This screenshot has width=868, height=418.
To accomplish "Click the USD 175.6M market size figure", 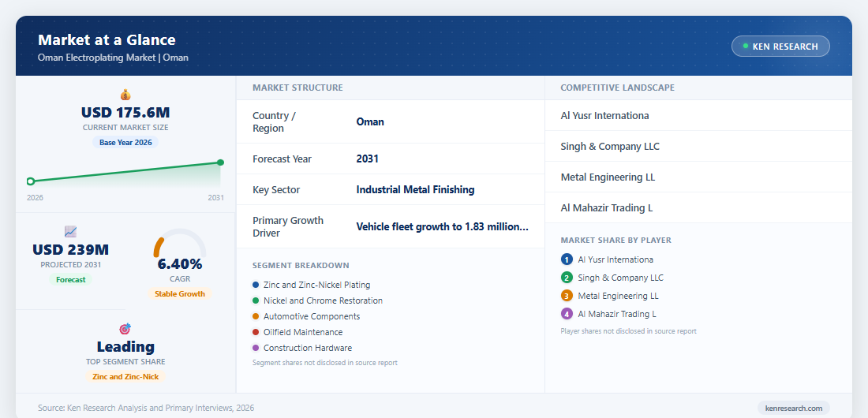I will pos(125,113).
